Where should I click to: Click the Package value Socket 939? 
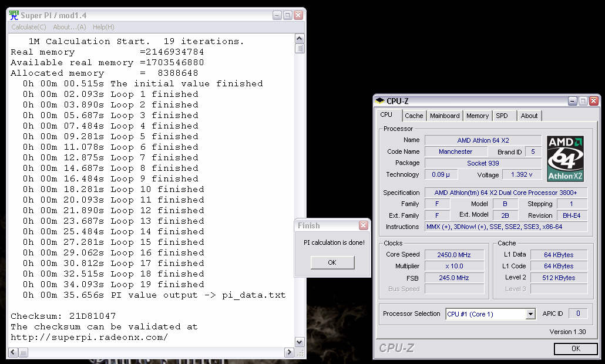483,163
